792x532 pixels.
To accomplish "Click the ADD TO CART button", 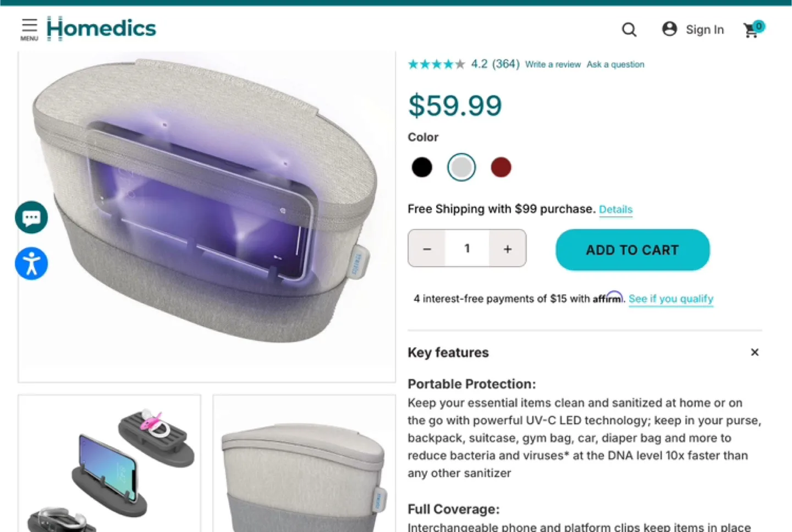I will click(631, 250).
